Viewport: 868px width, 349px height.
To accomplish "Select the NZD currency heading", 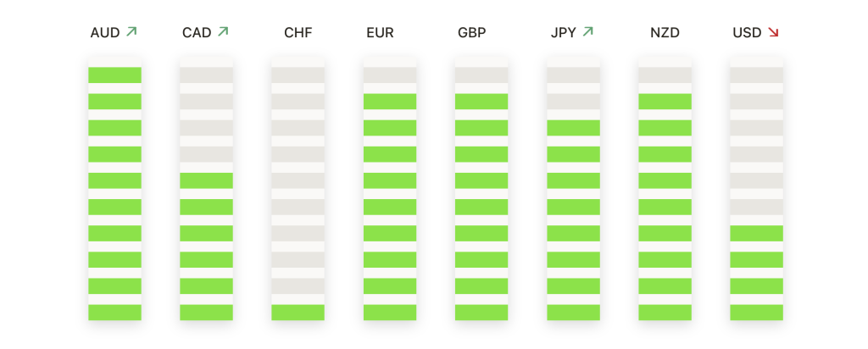I will point(665,33).
